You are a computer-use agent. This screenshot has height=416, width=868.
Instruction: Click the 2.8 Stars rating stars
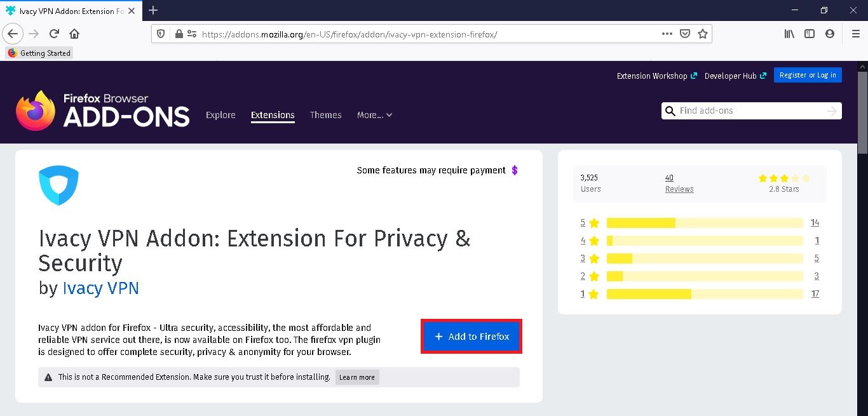pos(784,178)
